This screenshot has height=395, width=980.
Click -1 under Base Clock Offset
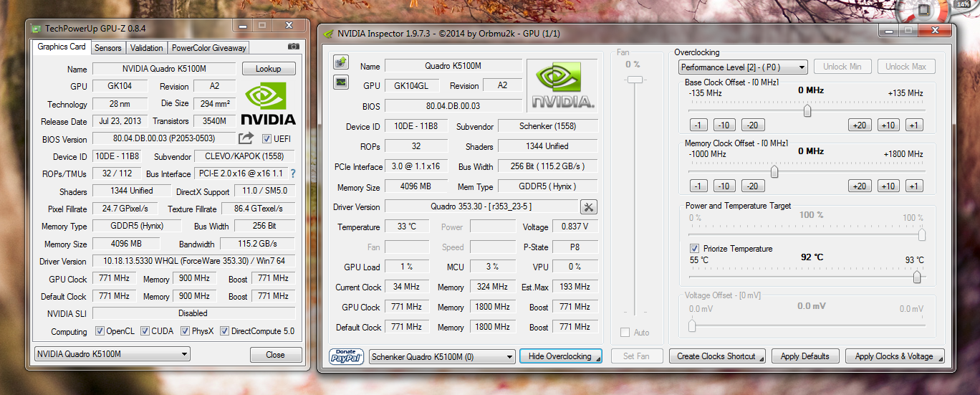tap(699, 125)
